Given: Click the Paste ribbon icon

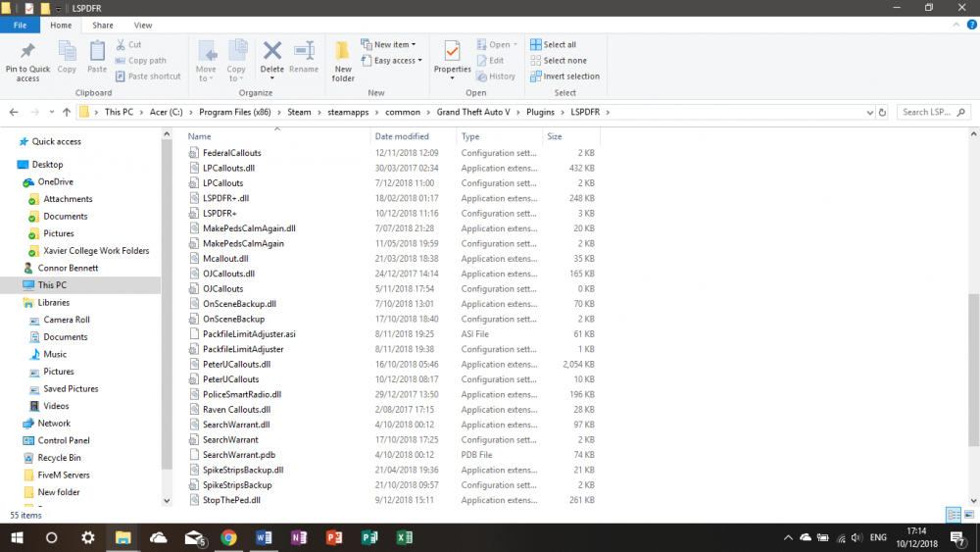Looking at the screenshot, I should click(x=97, y=58).
